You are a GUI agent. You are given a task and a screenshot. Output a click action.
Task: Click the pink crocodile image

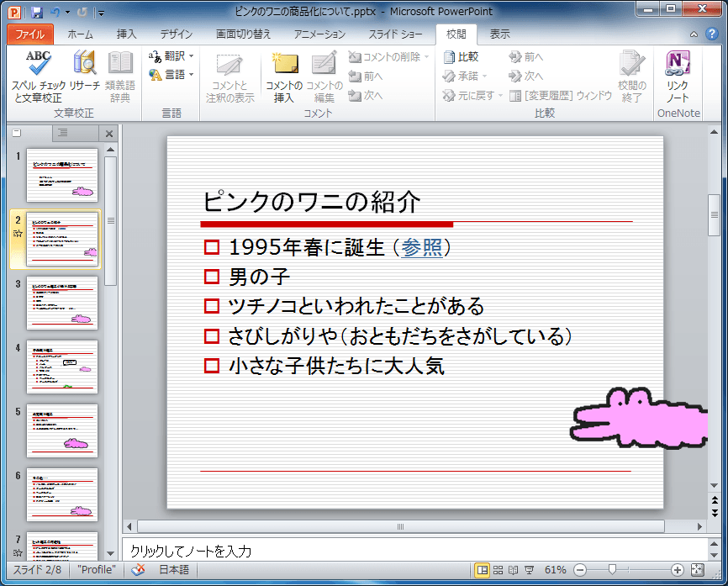[639, 419]
